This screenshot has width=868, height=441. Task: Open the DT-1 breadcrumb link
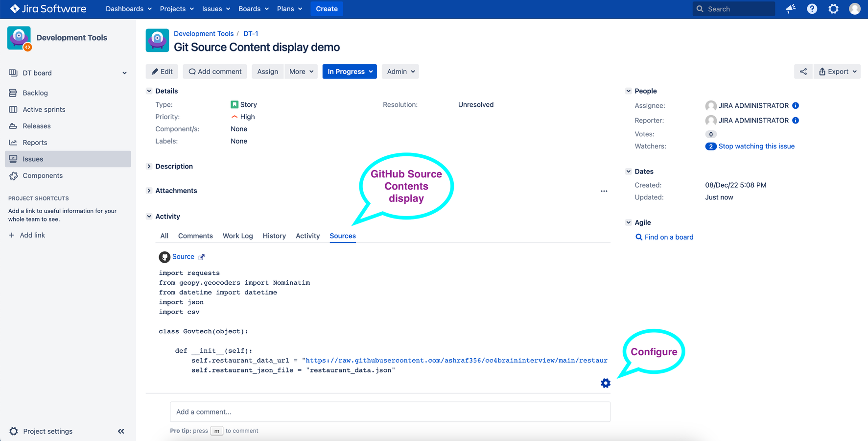click(x=251, y=33)
